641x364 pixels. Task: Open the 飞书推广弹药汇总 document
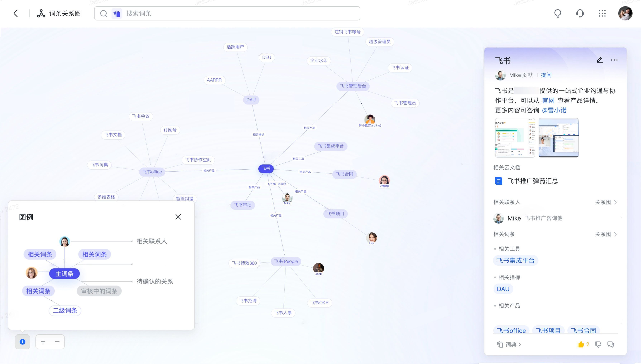(526, 181)
